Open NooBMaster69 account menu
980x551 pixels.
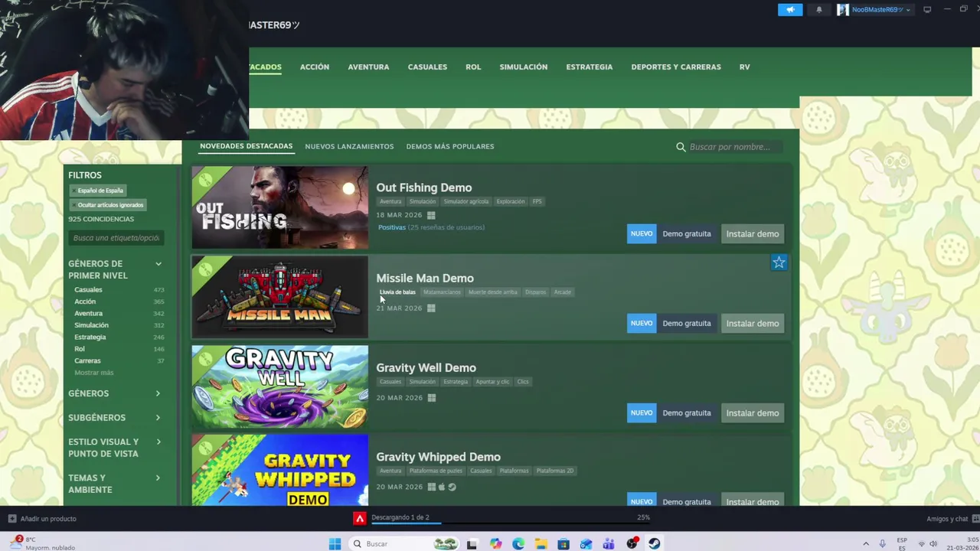tap(874, 10)
